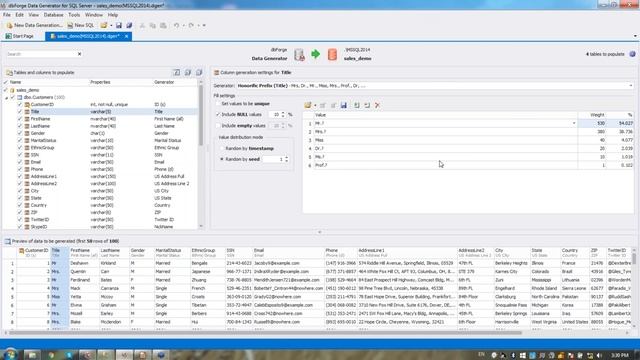Click the Cut scissors icon in toolbar
640x360 pixels.
[x=142, y=25]
